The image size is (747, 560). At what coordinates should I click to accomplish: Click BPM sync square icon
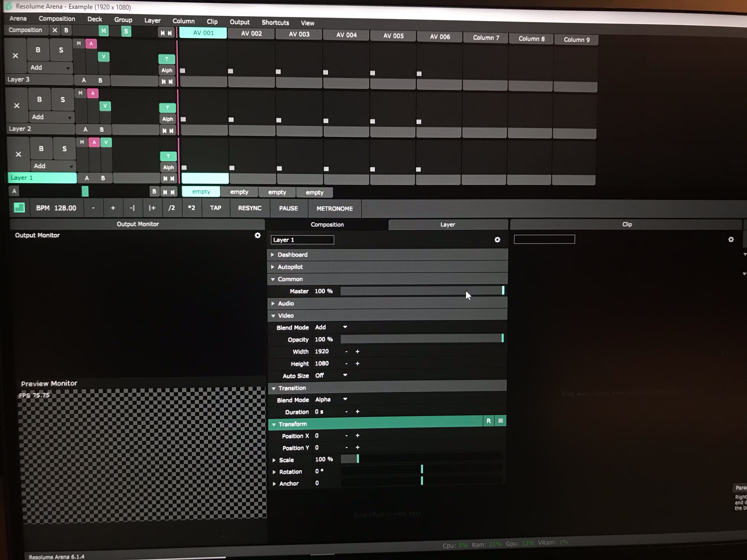[x=19, y=208]
